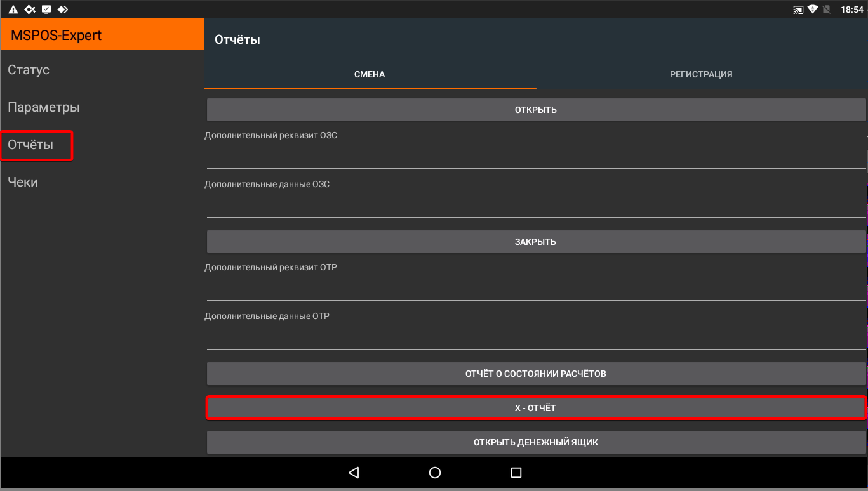The width and height of the screenshot is (868, 491).
Task: Switch to the СМЕНА tab
Action: [370, 74]
